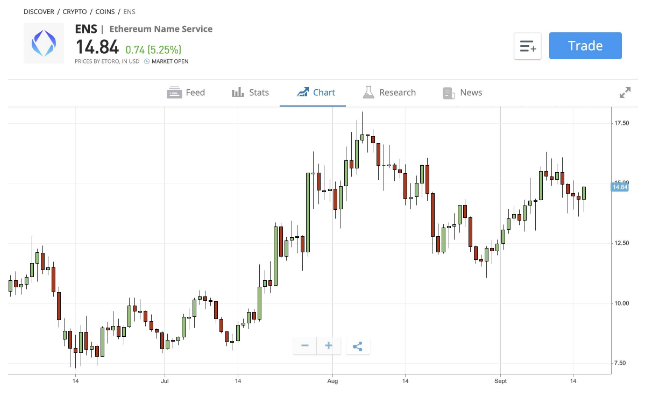646x399 pixels.
Task: Click the Jul date marker on axis
Action: [164, 381]
